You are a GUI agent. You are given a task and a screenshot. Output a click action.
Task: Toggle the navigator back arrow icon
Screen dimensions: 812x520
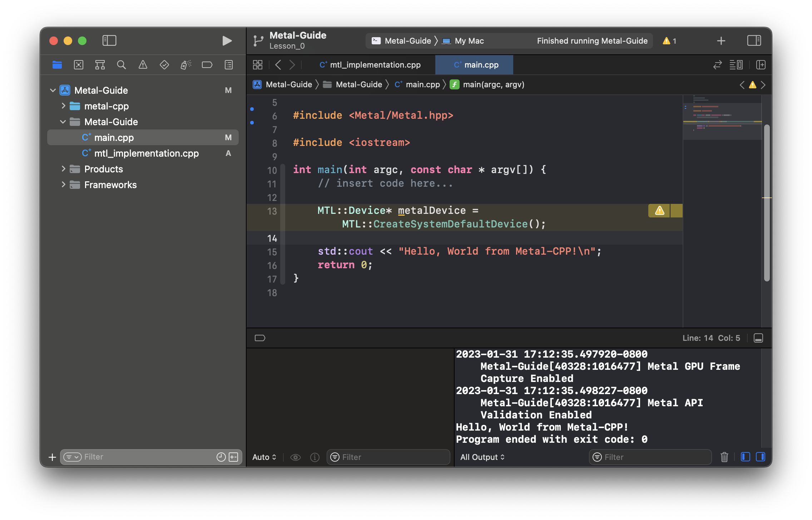tap(278, 65)
